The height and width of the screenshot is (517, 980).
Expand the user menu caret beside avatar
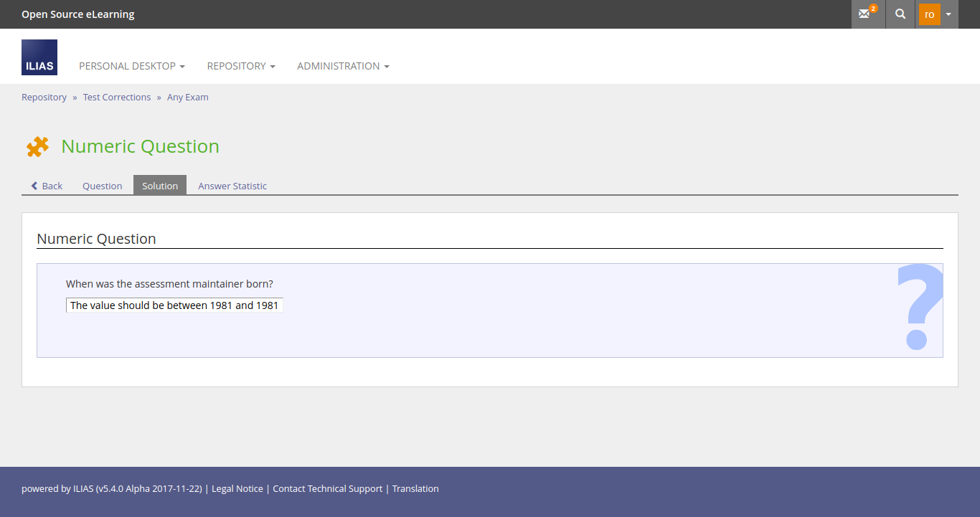click(x=948, y=14)
